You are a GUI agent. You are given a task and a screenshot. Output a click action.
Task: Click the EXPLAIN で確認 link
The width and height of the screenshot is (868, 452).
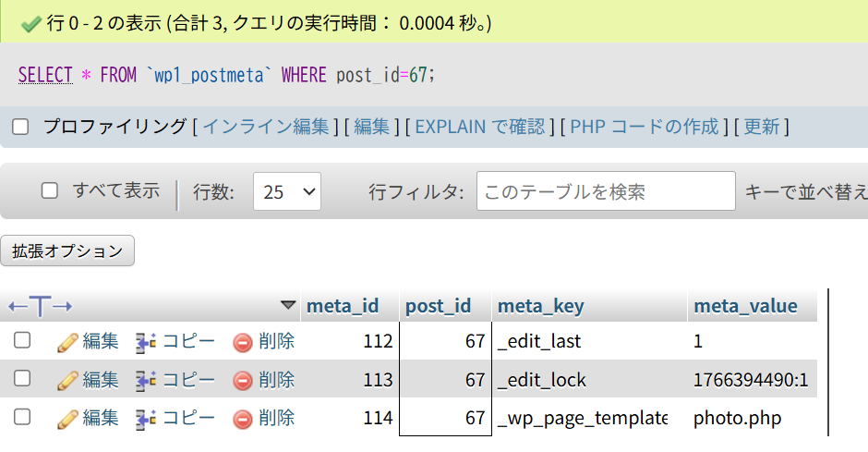tap(480, 127)
